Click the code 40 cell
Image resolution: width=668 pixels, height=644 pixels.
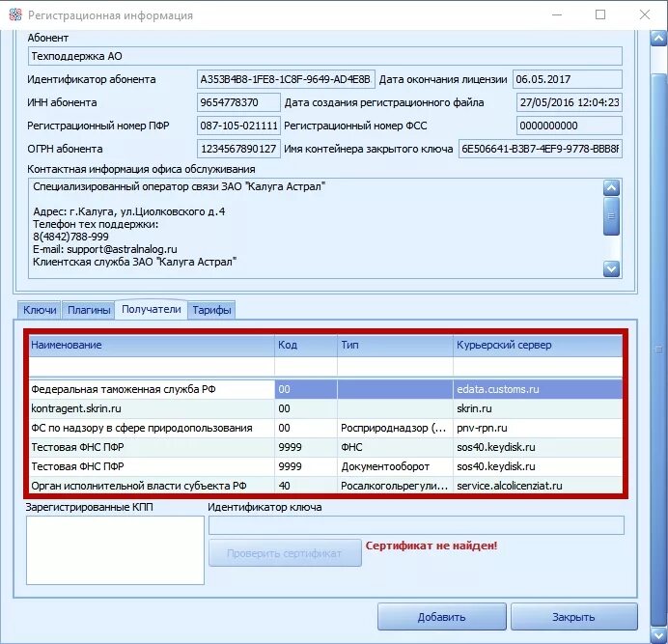(306, 486)
